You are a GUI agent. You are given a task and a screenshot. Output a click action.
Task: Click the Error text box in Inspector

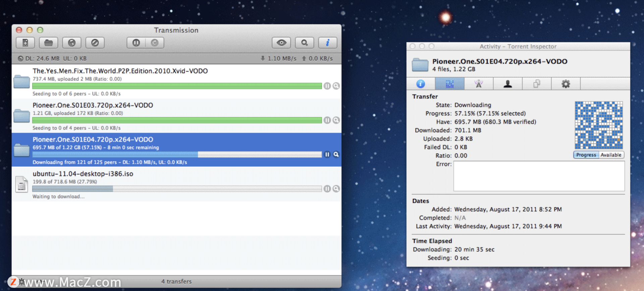539,176
